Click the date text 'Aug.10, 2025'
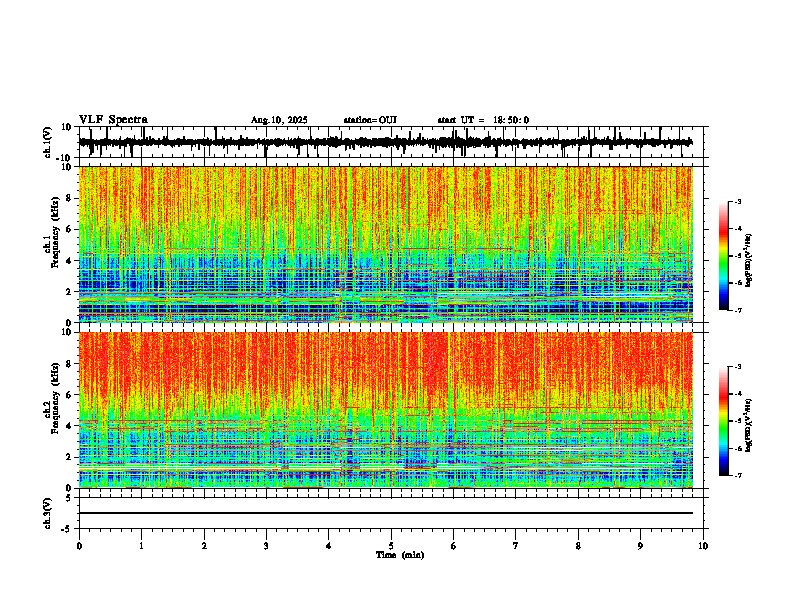This screenshot has width=792, height=612. 279,120
